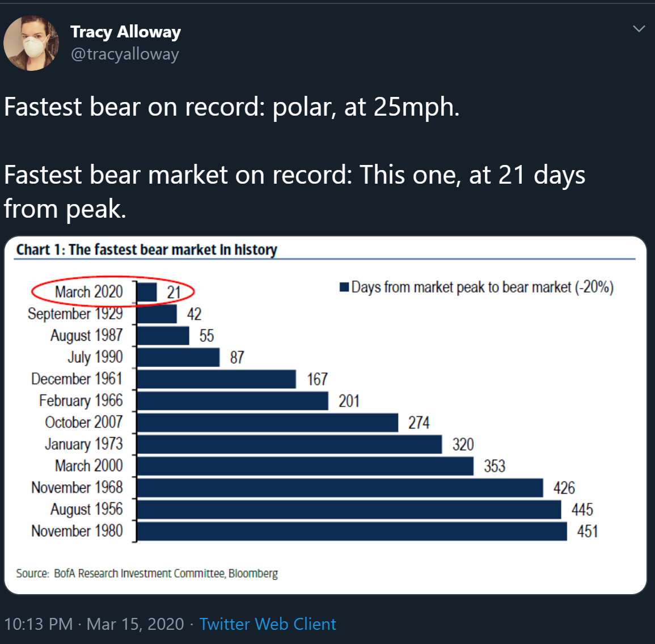Click Tracy Alloway's profile avatar

point(31,44)
